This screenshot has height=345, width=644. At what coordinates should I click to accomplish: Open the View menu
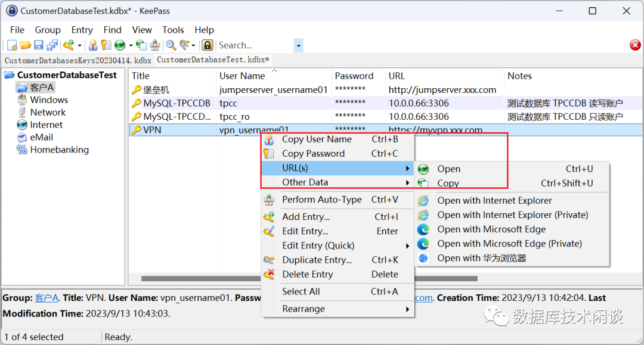[x=142, y=30]
